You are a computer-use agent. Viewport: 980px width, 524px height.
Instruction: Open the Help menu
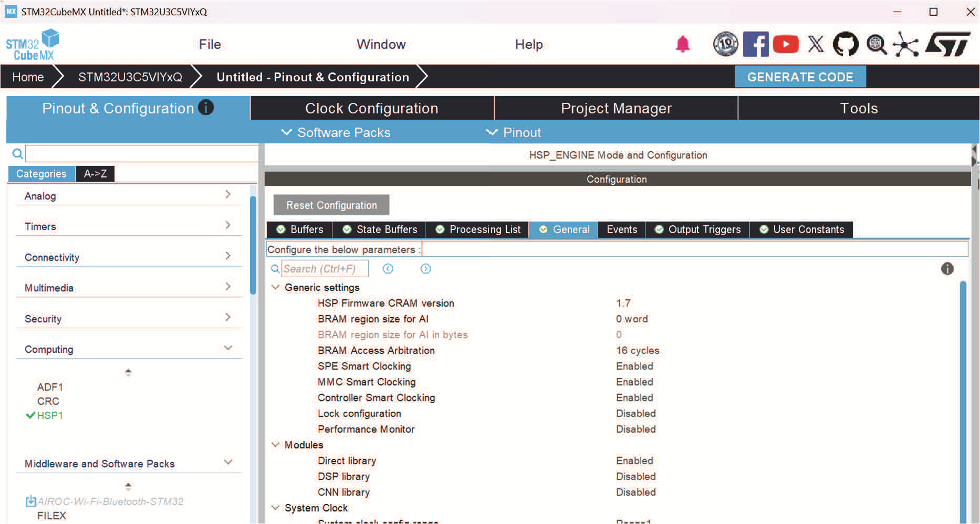tap(529, 44)
